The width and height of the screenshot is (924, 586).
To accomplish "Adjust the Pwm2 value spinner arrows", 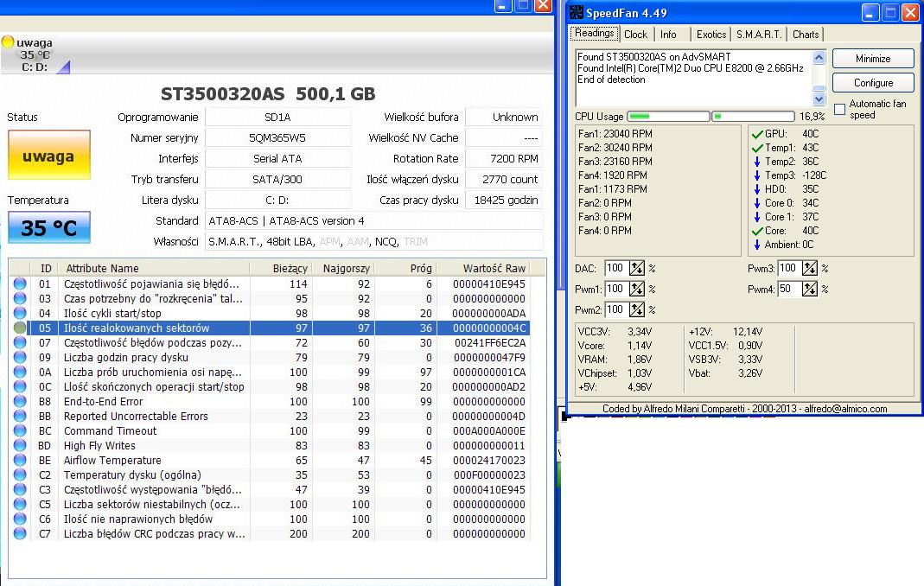I will coord(636,309).
